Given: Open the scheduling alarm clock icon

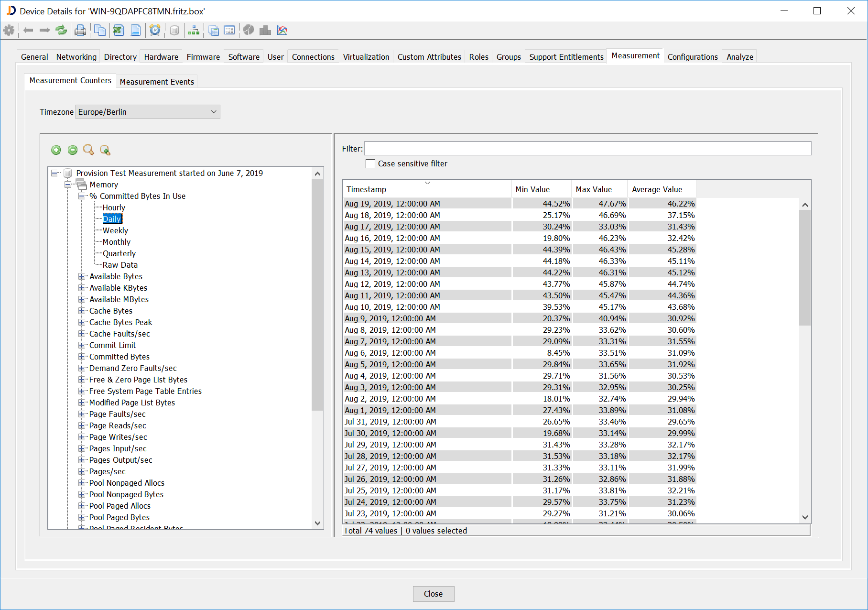Looking at the screenshot, I should [155, 30].
